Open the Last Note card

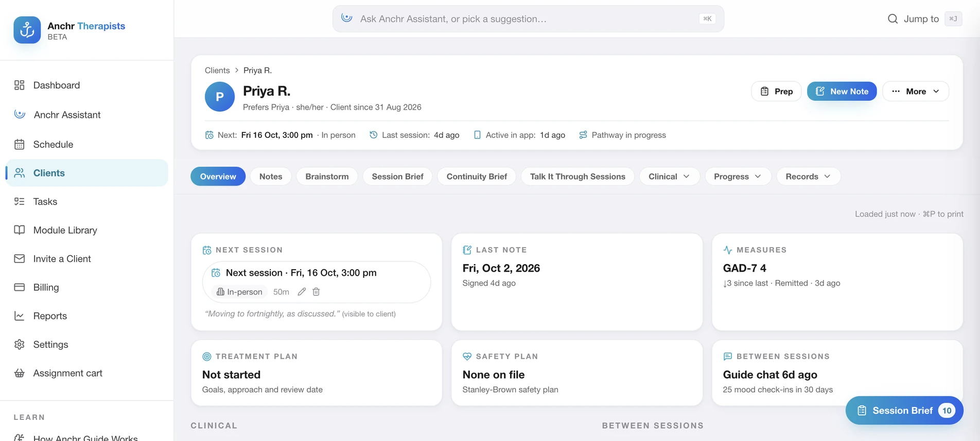point(576,282)
